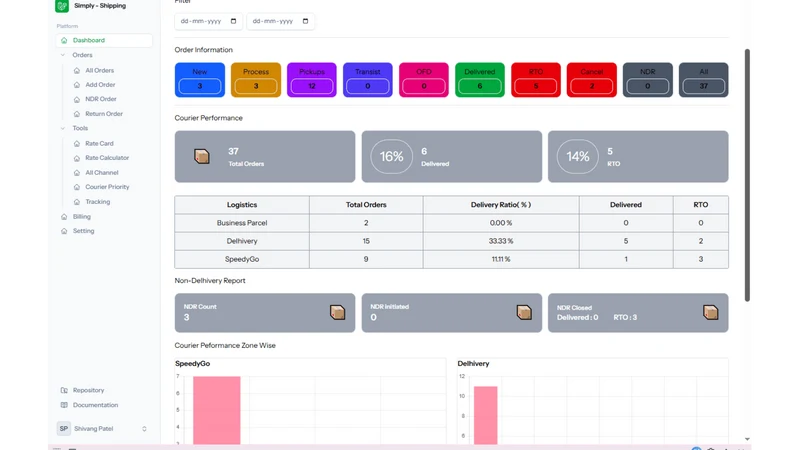Select the All orders tile
Image resolution: width=800 pixels, height=450 pixels.
704,80
